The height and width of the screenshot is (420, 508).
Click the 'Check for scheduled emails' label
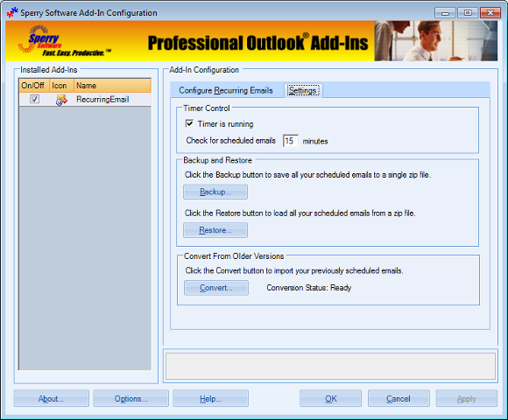pyautogui.click(x=230, y=140)
